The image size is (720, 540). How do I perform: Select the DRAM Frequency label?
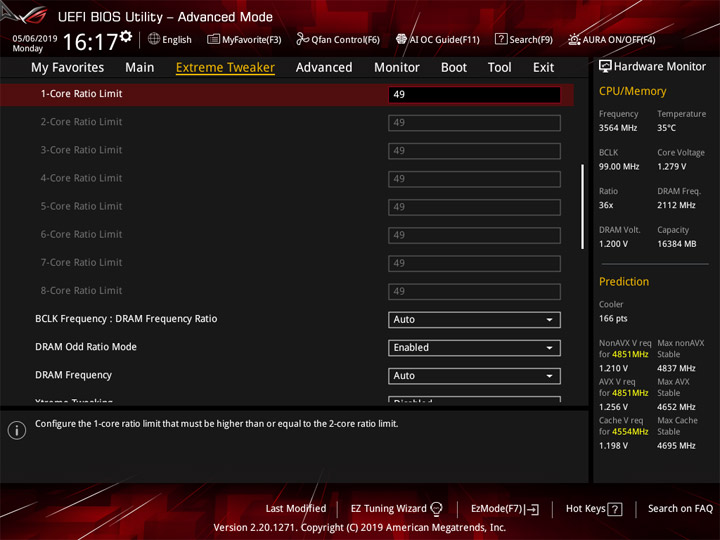point(73,375)
